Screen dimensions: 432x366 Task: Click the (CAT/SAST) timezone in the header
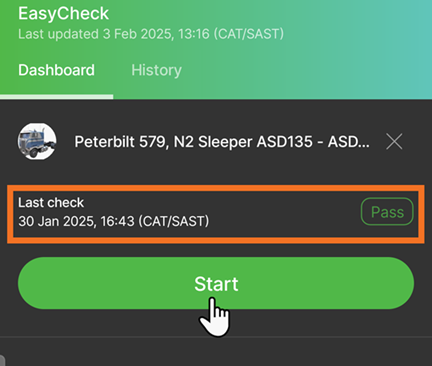click(249, 34)
